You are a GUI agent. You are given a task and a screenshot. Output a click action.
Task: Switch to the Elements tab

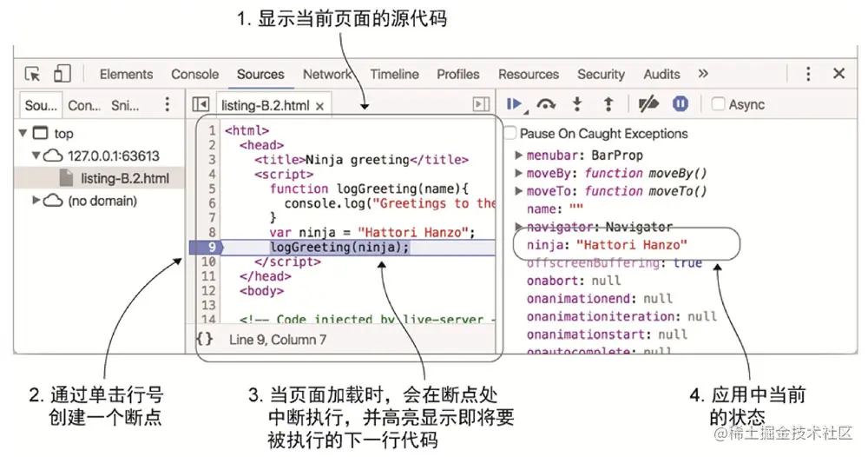[126, 74]
